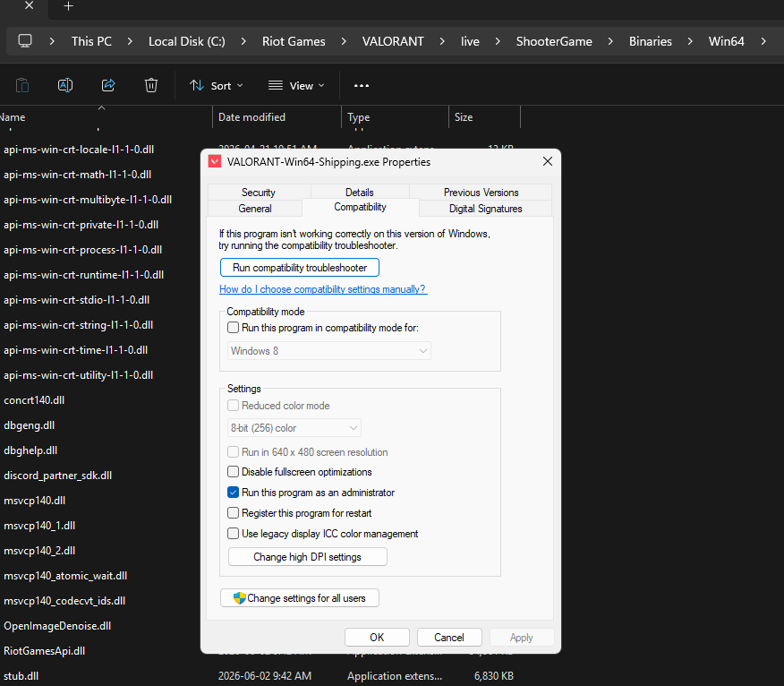Screen dimensions: 784x686
Task: Click Change settings for all users
Action: click(x=300, y=598)
